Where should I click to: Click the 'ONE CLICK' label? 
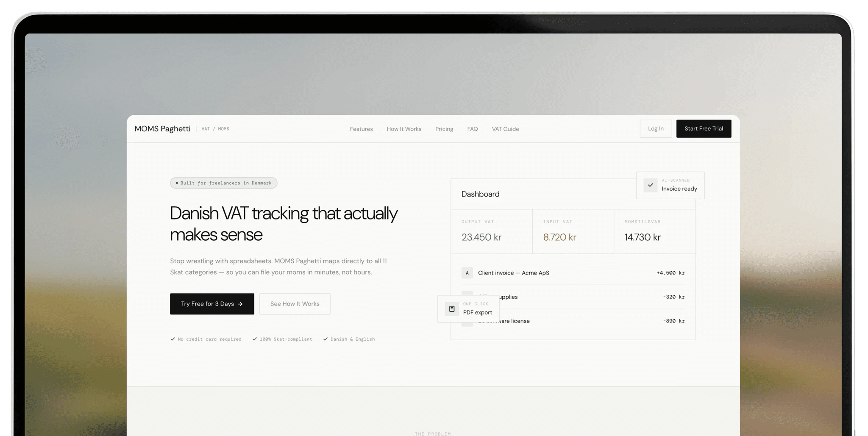coord(476,304)
